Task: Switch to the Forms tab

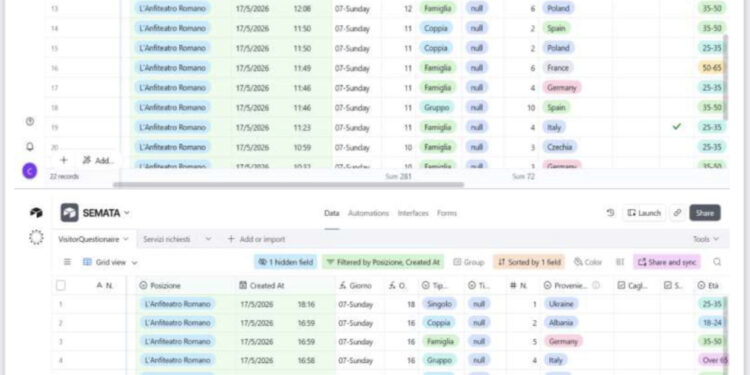Action: tap(447, 213)
